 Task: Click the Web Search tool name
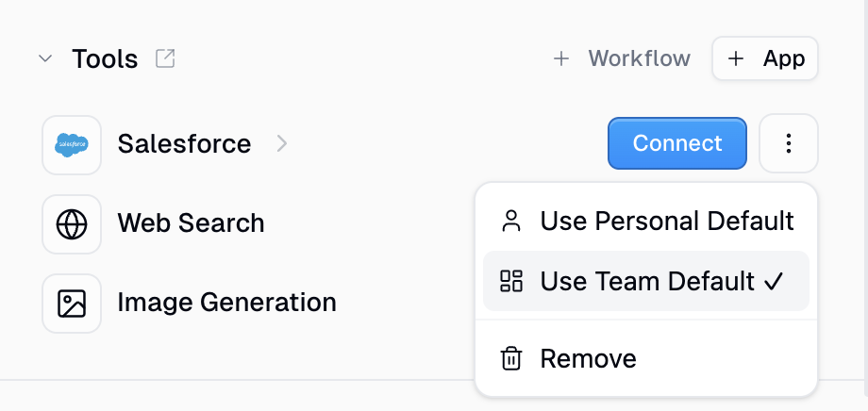click(191, 223)
